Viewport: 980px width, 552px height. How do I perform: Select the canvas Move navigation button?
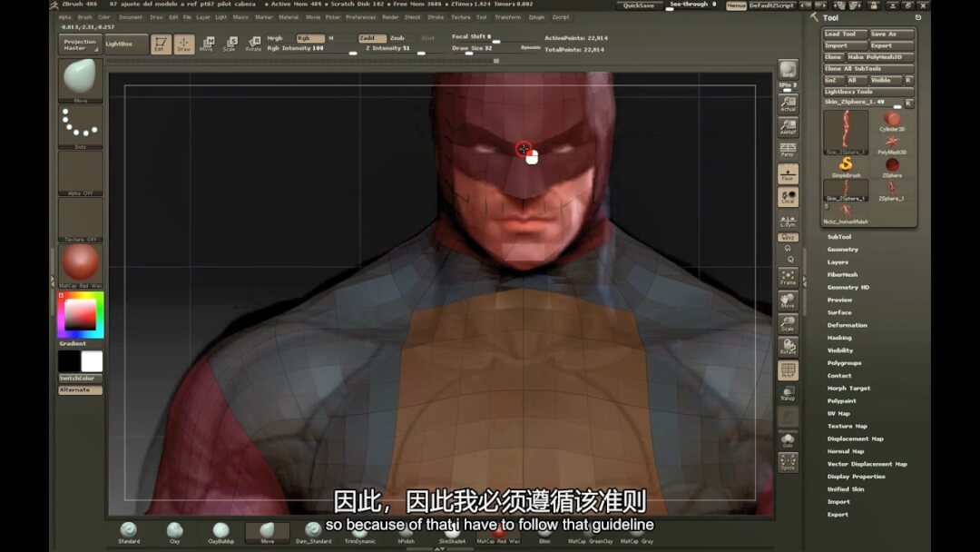tap(788, 301)
